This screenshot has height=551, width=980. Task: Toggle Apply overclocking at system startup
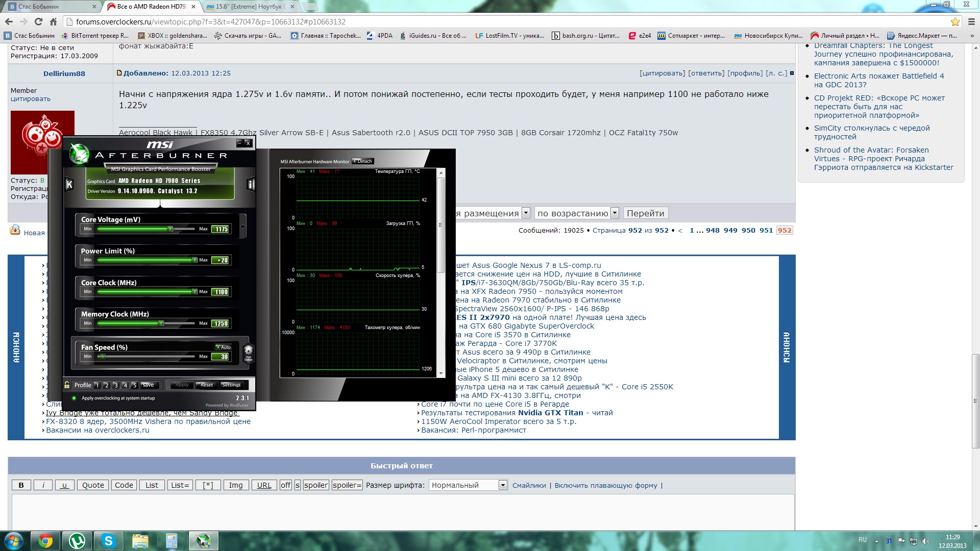point(75,398)
